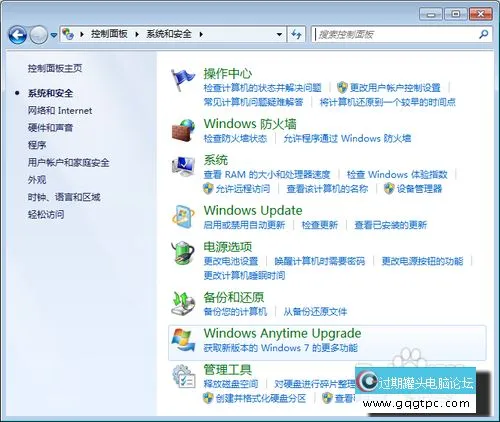Click 更改电源按钮的功能
This screenshot has width=500, height=422.
pos(423,261)
